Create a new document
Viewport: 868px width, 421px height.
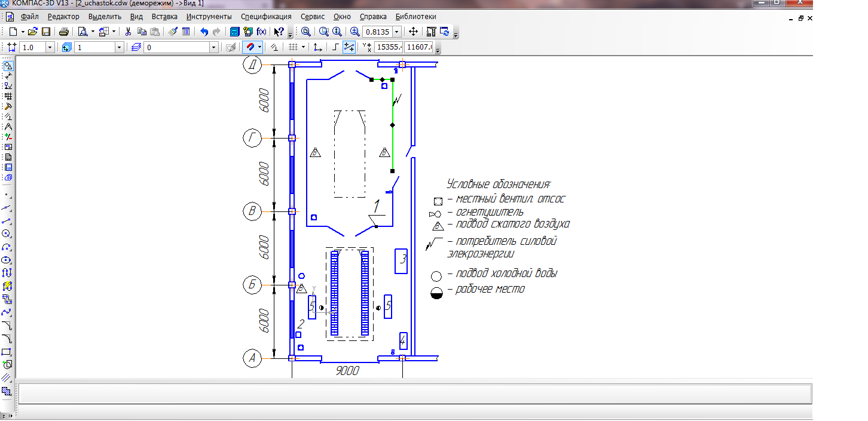point(13,32)
